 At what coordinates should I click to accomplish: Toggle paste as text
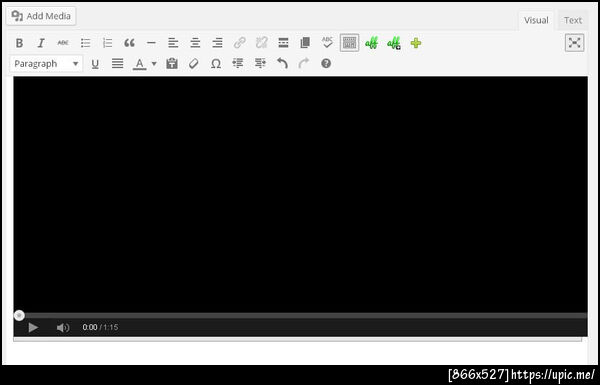[x=172, y=64]
